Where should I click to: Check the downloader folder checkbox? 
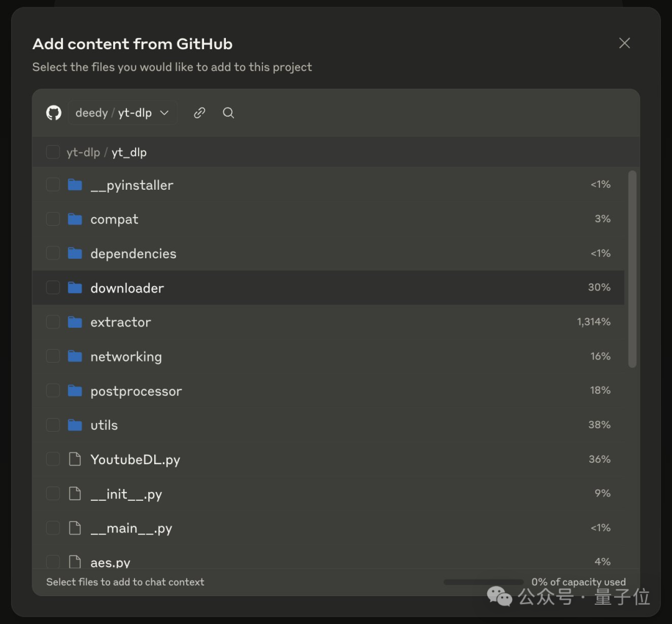[53, 287]
